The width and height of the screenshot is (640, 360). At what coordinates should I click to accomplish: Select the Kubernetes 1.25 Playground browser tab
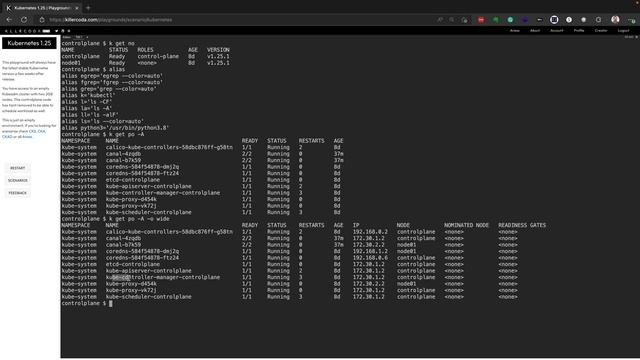pos(42,8)
